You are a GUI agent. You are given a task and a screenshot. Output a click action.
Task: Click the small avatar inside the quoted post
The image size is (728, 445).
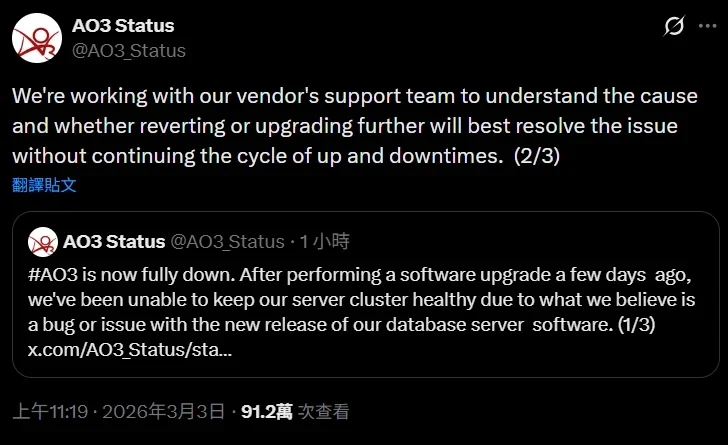click(41, 241)
